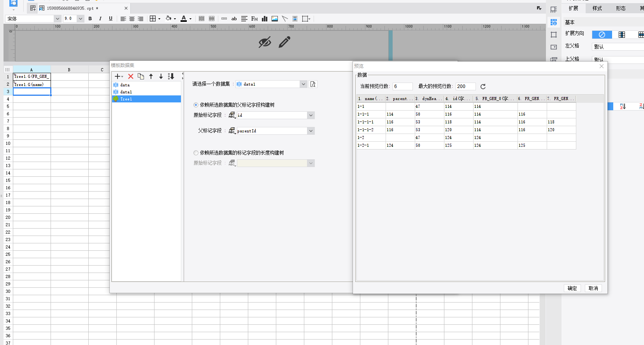Switch to the 样式 tab
Image resolution: width=644 pixels, height=345 pixels.
pos(597,8)
